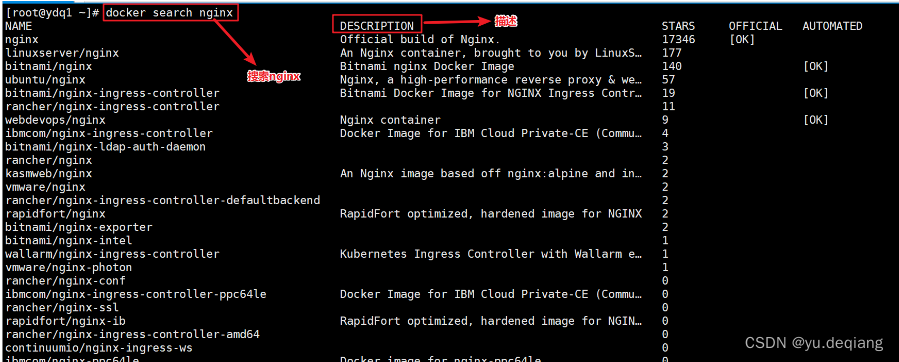Click the STARS column header
The image size is (899, 362).
point(678,26)
